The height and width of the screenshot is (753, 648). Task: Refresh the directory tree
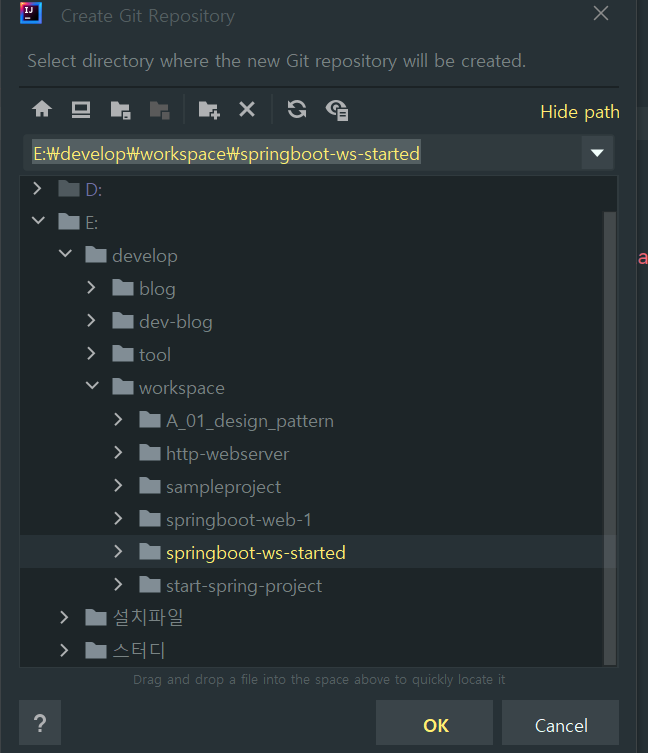tap(297, 110)
